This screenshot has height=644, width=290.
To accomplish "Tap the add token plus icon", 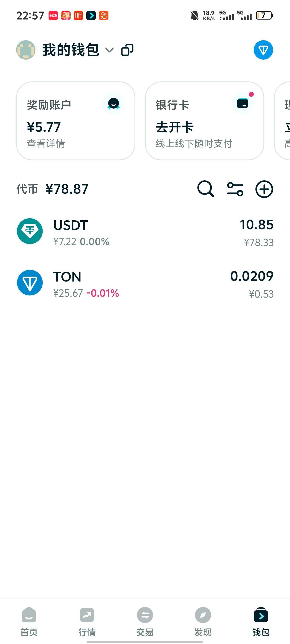I will coord(264,189).
